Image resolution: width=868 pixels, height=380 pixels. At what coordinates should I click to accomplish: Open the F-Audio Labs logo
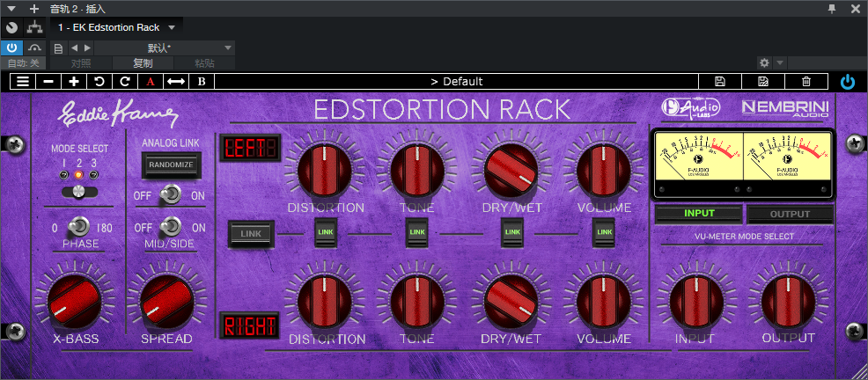coord(690,107)
